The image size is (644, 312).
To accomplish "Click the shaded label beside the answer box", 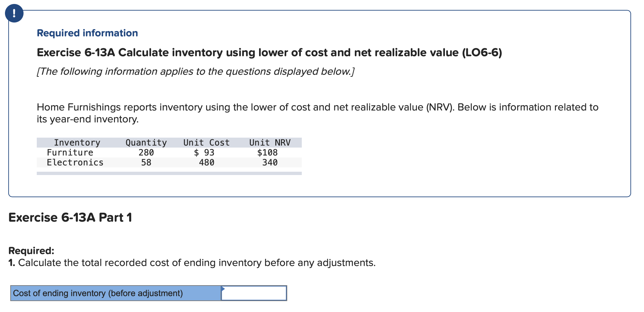I will (x=98, y=293).
